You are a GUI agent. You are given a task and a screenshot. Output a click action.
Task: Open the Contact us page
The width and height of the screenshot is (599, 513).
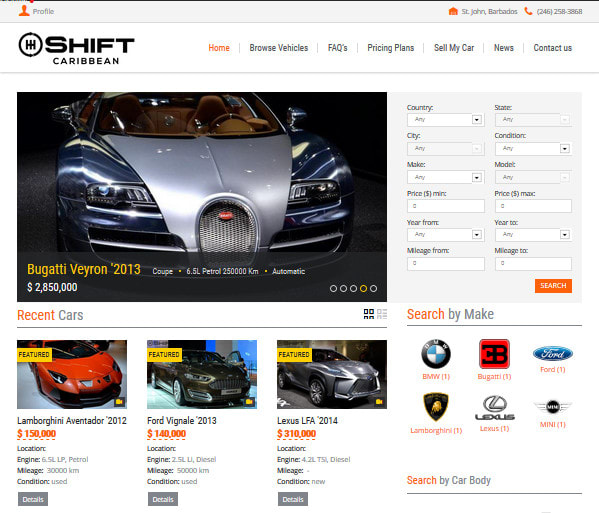(x=553, y=48)
